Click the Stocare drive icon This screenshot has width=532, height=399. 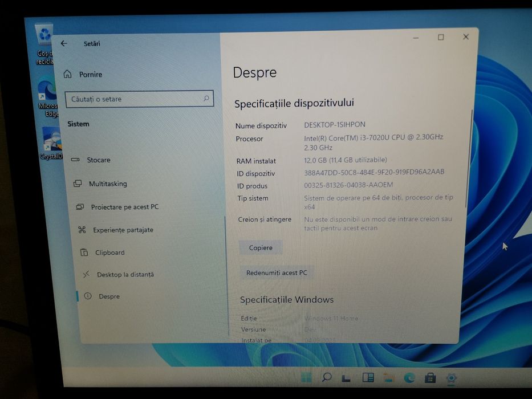75,160
